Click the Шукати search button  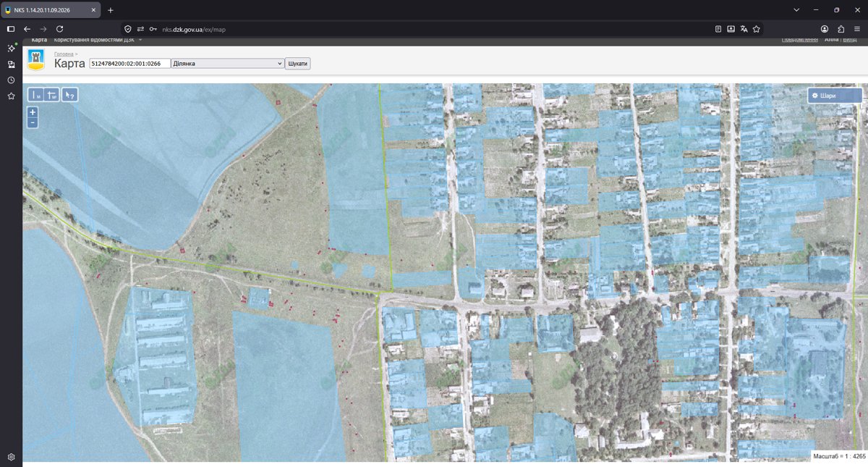(298, 64)
